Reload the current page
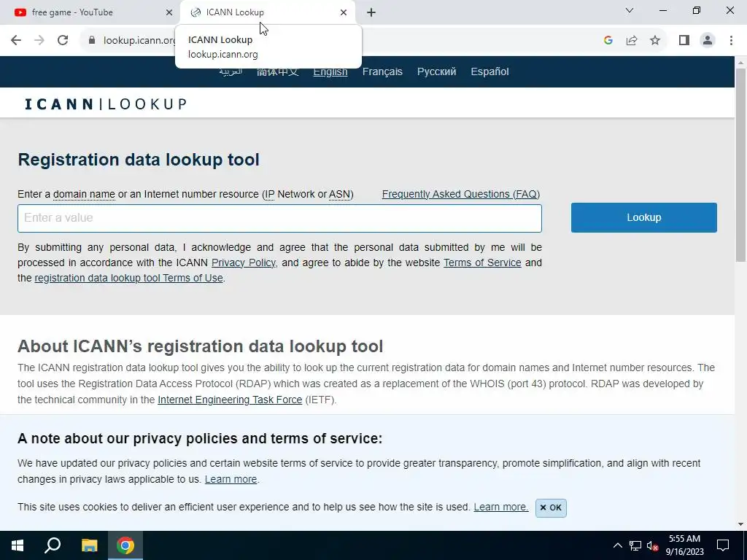The height and width of the screenshot is (560, 747). pos(63,41)
